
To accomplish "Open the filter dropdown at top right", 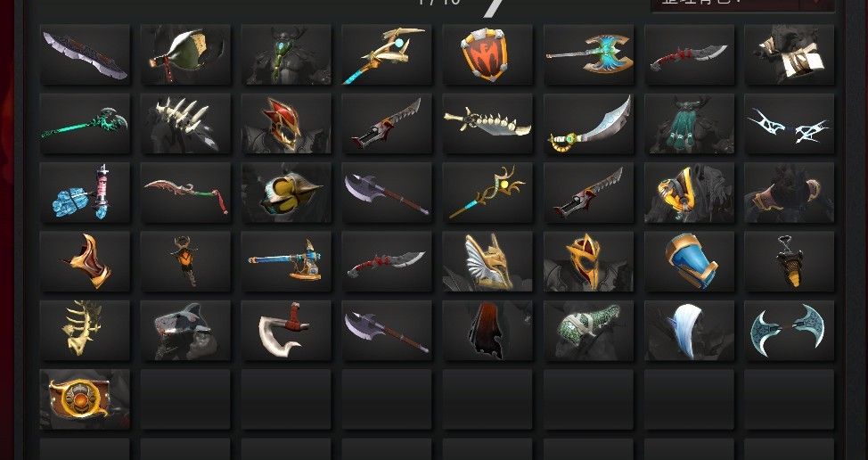I will [x=742, y=4].
